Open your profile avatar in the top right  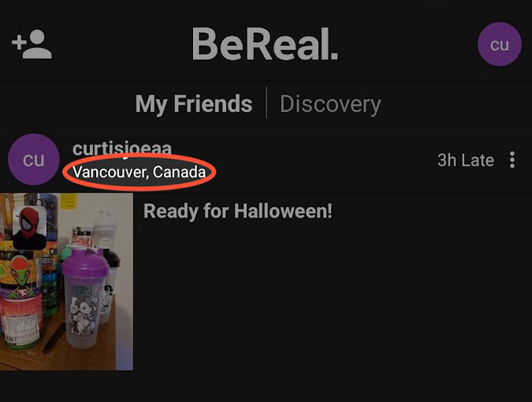pyautogui.click(x=500, y=44)
